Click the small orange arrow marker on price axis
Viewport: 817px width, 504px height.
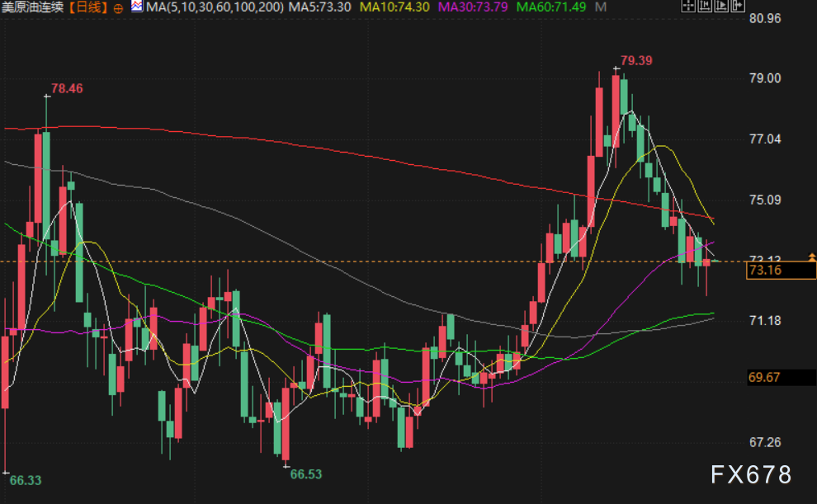tap(812, 257)
